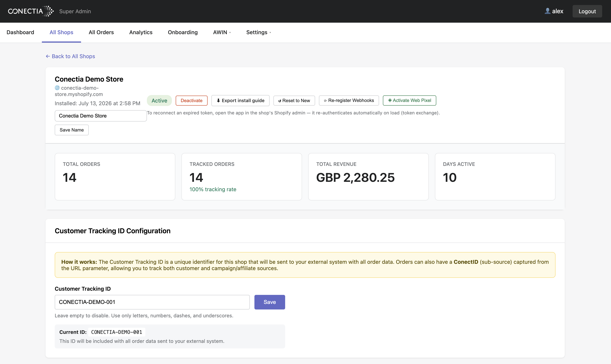
Task: Go back via Back to All Shops link
Action: (x=70, y=56)
